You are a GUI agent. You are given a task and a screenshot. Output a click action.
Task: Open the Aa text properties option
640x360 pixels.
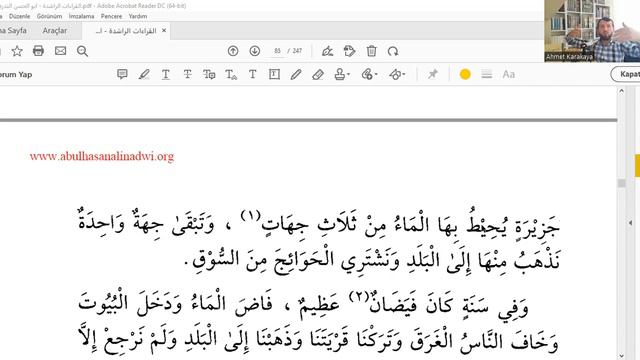pos(509,74)
